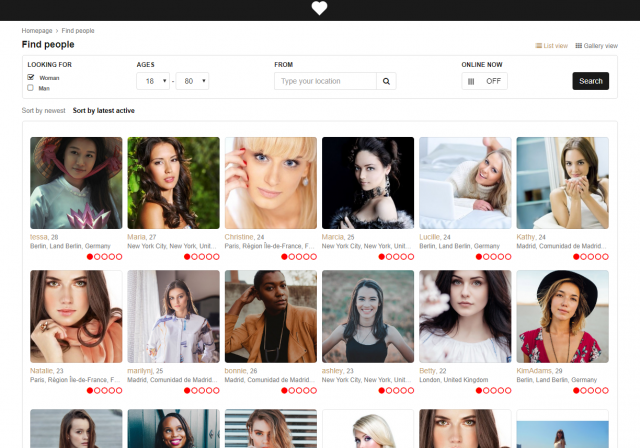Click the Type your location field
Viewport: 640px width, 448px height.
tap(325, 81)
